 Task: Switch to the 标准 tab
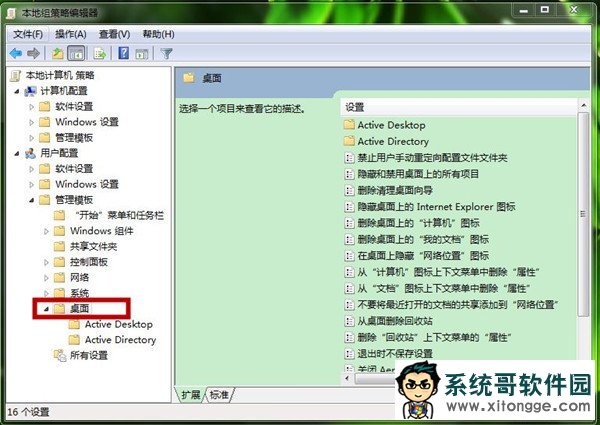[219, 394]
